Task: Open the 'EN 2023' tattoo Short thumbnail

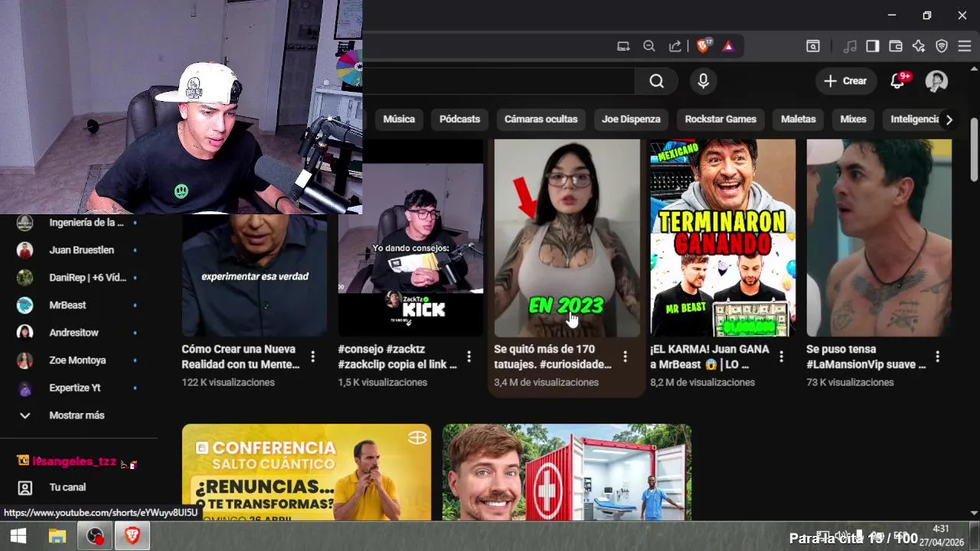Action: 567,238
